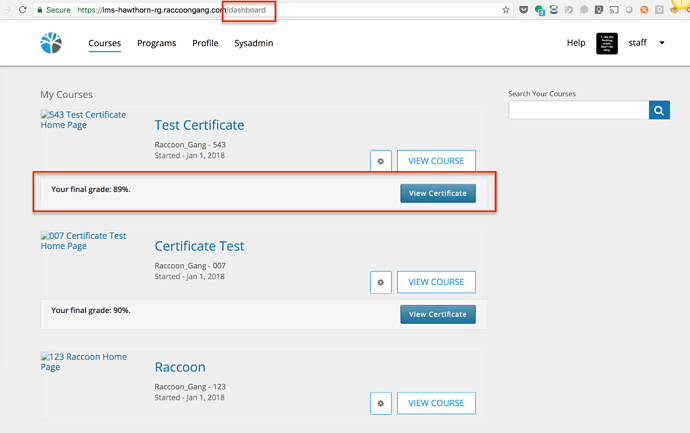Switch to the Programs tab

point(156,44)
